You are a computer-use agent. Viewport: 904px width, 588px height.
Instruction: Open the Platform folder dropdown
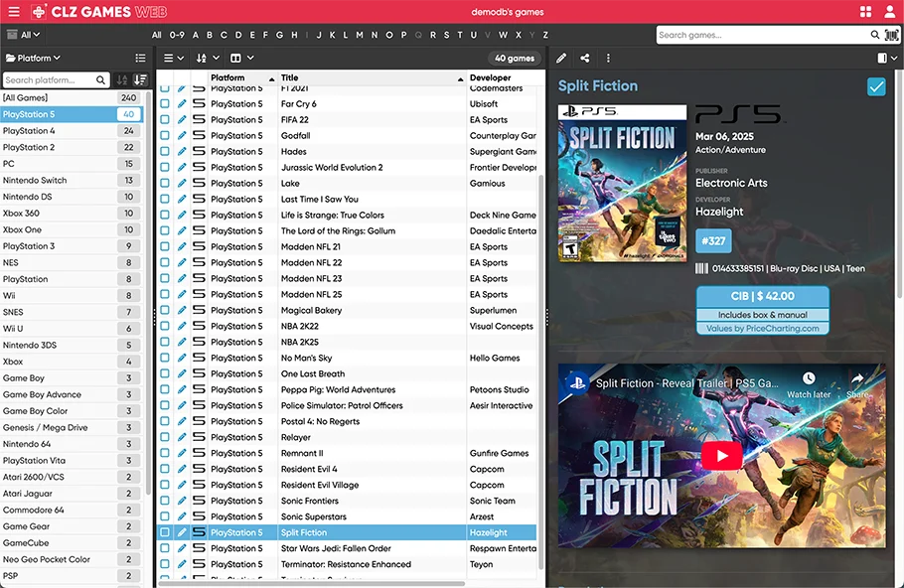click(33, 58)
